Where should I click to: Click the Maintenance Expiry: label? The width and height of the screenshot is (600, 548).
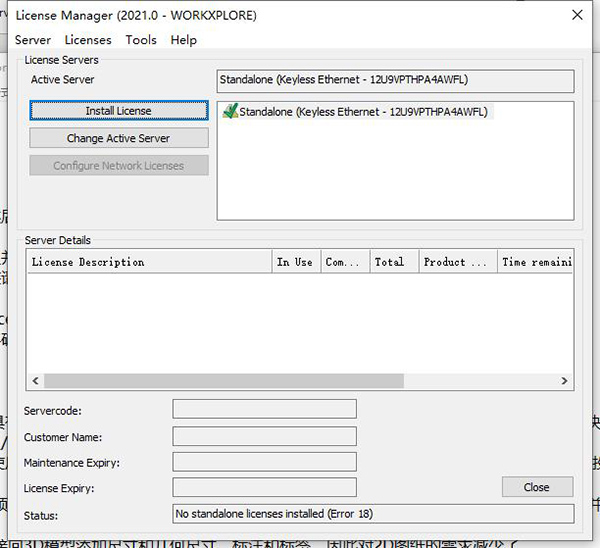[x=72, y=463]
